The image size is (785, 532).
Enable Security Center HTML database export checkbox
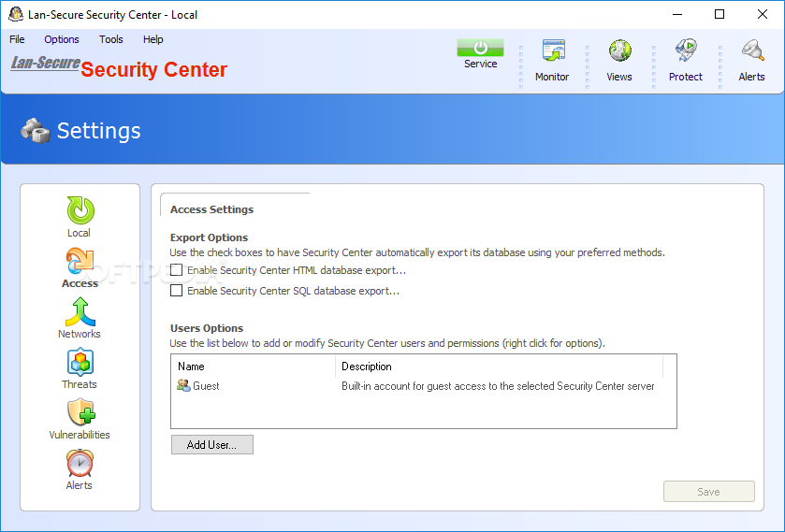point(176,270)
